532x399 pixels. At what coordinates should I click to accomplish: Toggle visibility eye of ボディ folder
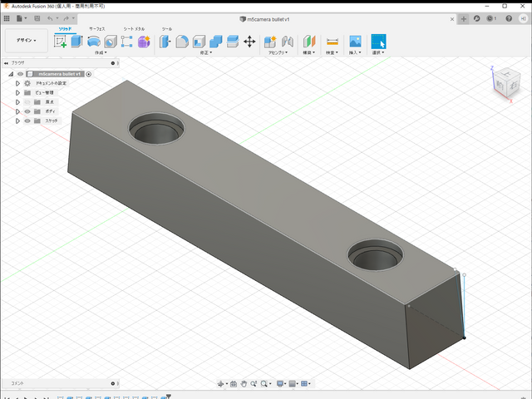(27, 111)
